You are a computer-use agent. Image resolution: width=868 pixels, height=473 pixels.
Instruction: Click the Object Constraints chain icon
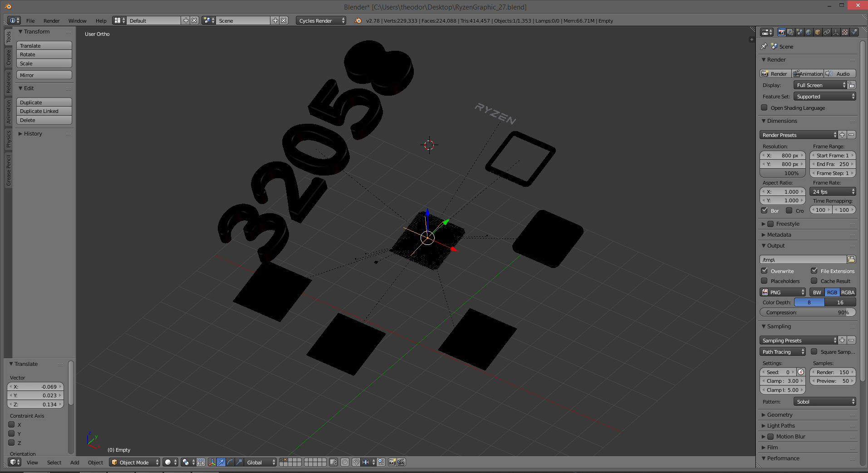click(x=827, y=32)
